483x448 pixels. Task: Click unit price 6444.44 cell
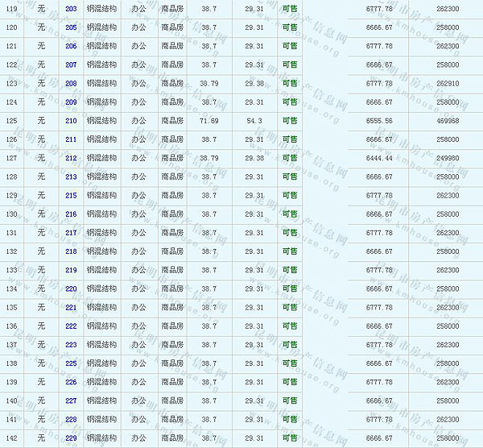[378, 158]
